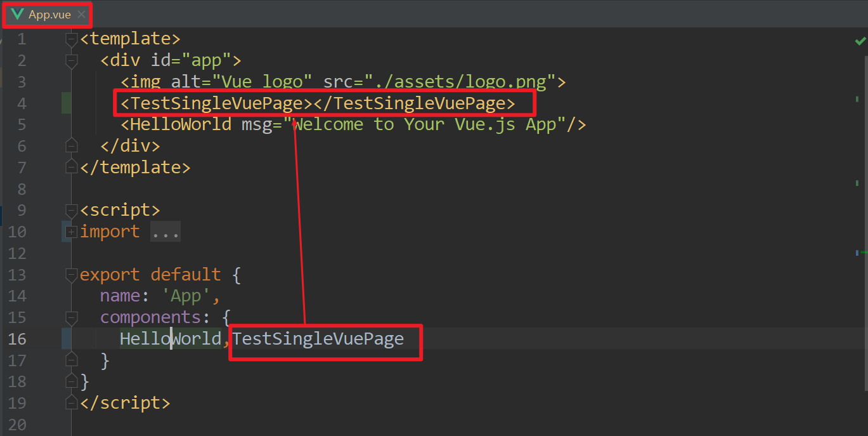The width and height of the screenshot is (868, 436).
Task: Click the fold end marker beside </div>
Action: tap(71, 146)
